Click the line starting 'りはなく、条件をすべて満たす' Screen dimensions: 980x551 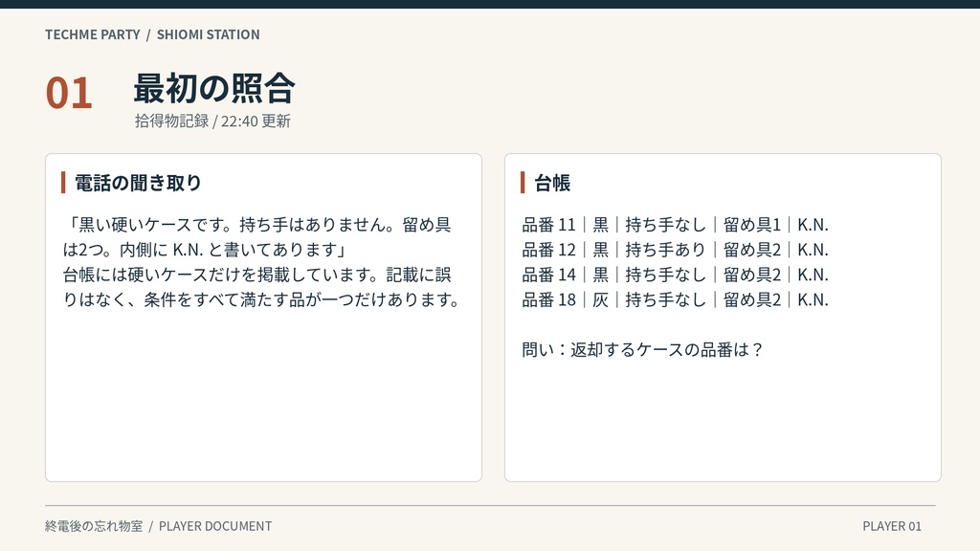[x=261, y=299]
